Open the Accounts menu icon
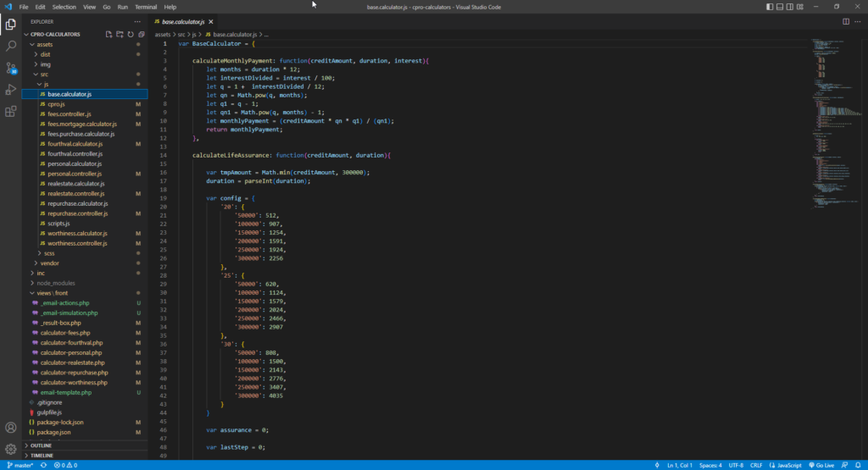 [10, 428]
